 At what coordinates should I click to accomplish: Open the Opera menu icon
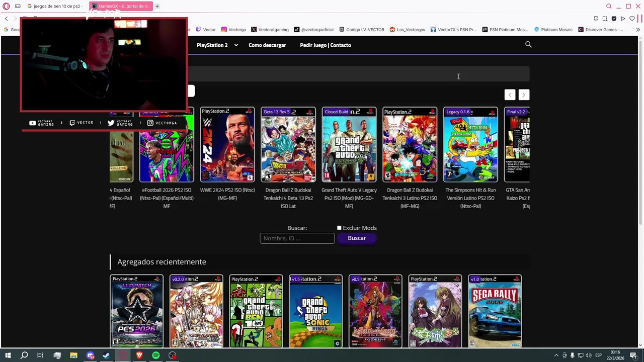6,6
